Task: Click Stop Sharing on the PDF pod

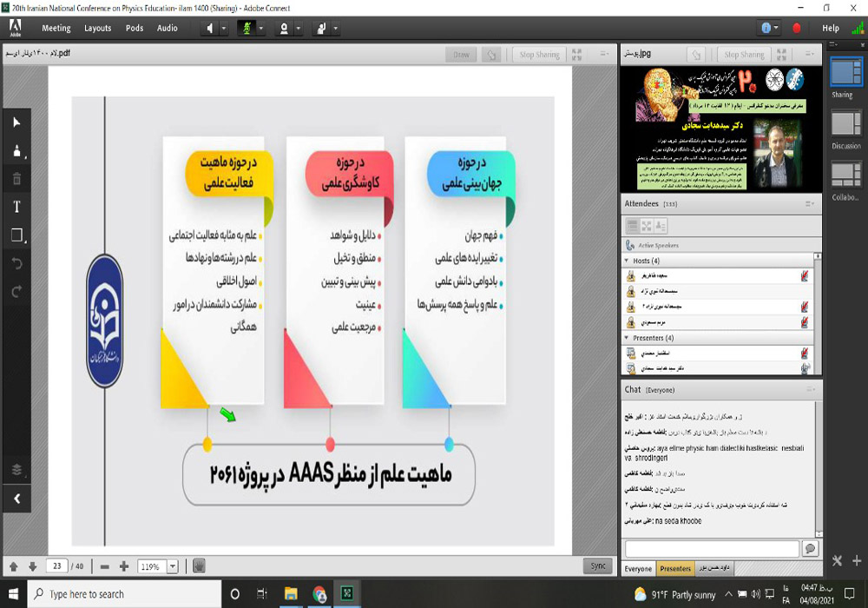Action: click(539, 55)
